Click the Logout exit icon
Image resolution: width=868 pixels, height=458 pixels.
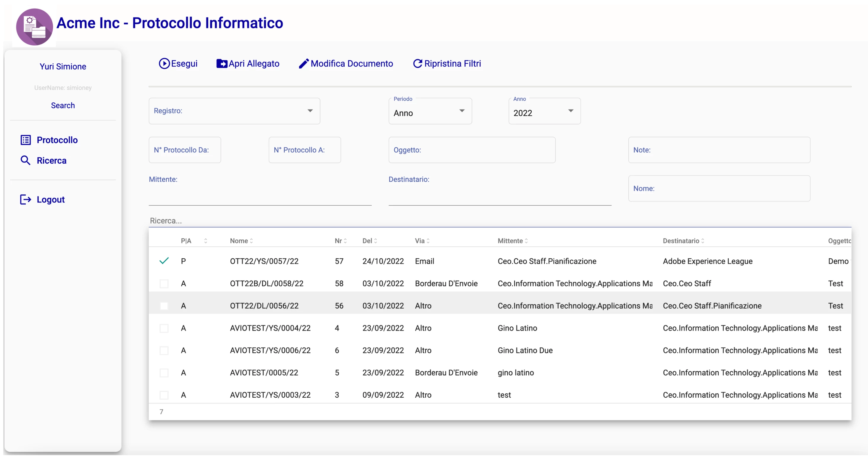26,200
